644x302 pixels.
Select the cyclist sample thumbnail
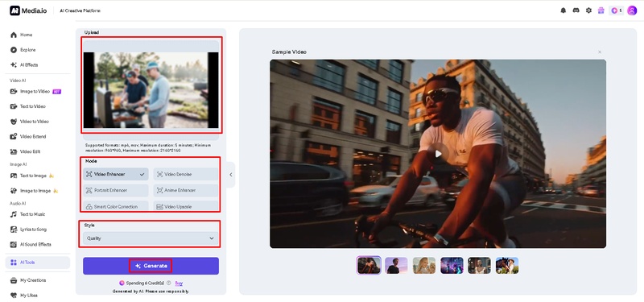369,266
